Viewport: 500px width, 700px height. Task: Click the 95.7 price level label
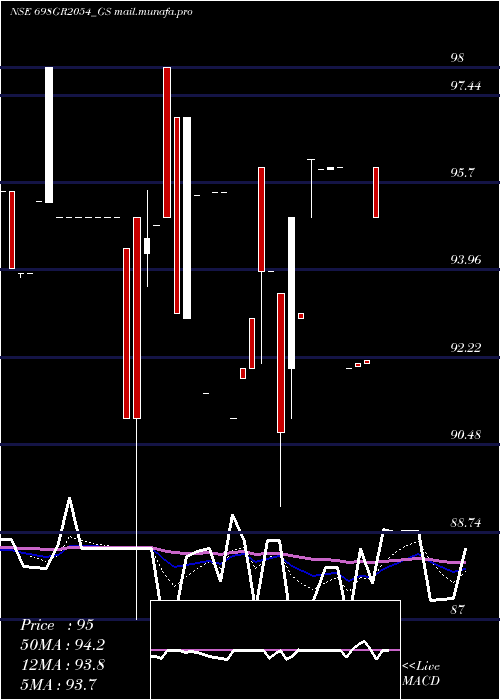(462, 173)
